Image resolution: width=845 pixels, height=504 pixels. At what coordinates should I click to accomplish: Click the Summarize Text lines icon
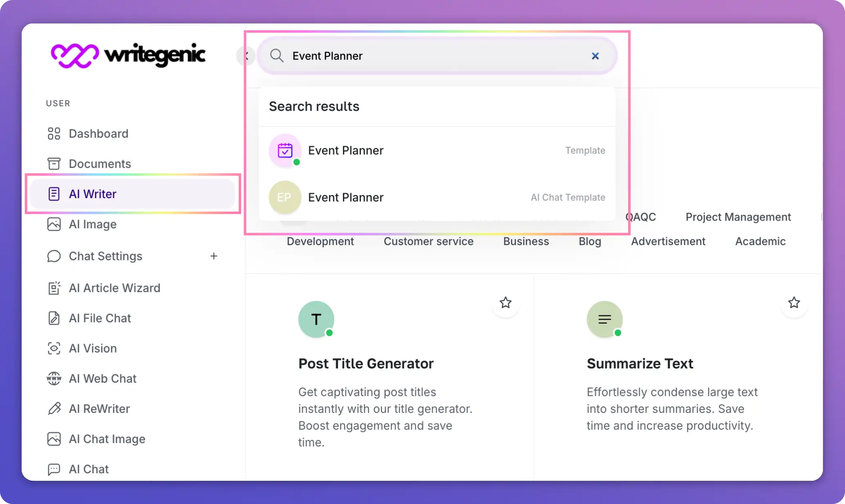[x=605, y=319]
